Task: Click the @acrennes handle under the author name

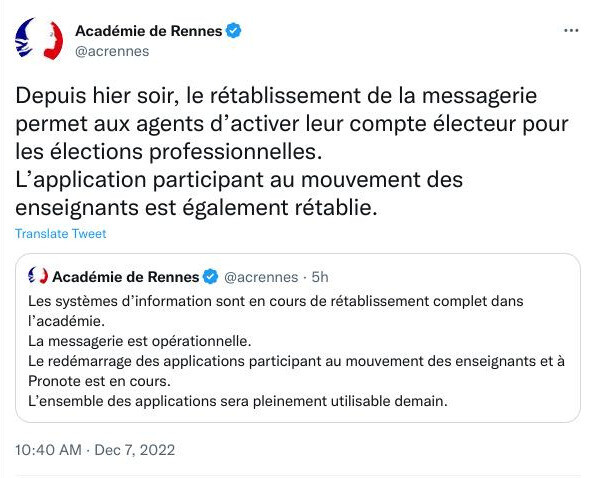Action: tap(112, 51)
